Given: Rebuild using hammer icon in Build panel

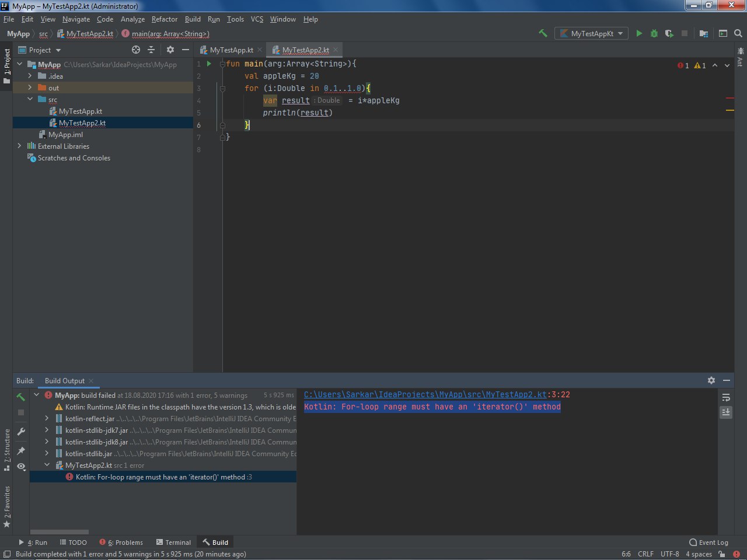Looking at the screenshot, I should pyautogui.click(x=21, y=397).
